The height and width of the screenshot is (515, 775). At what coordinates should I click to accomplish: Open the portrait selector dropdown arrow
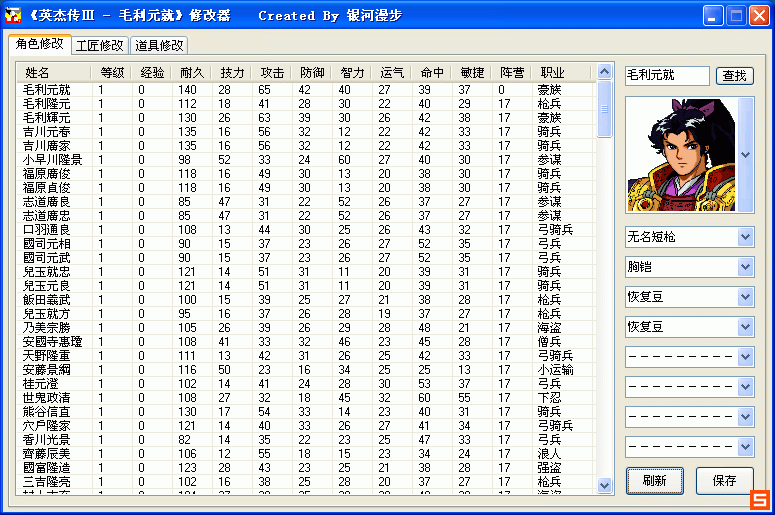[x=746, y=155]
